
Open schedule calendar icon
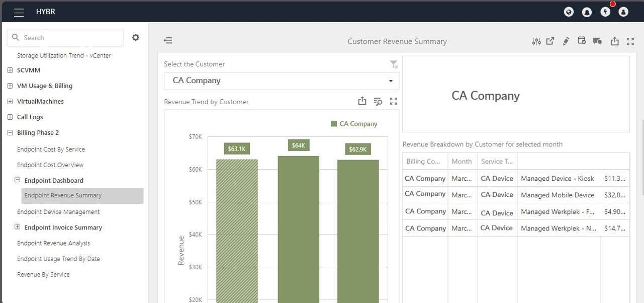pos(582,41)
